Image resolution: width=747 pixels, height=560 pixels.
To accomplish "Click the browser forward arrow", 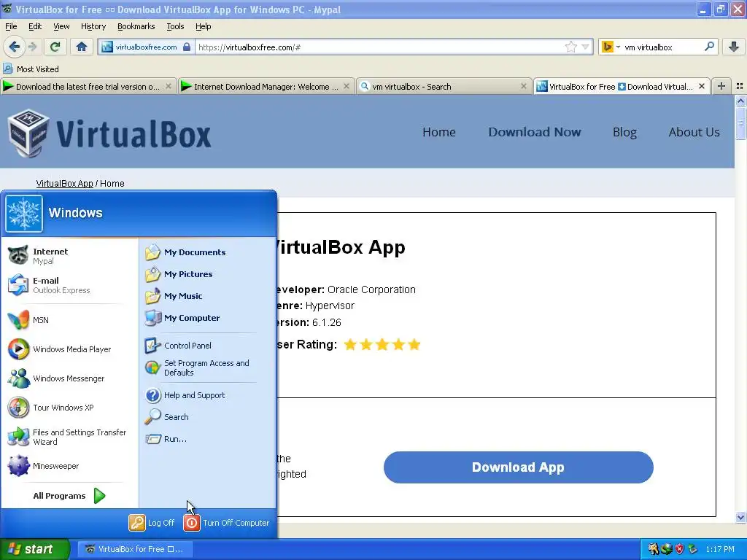I will click(32, 47).
